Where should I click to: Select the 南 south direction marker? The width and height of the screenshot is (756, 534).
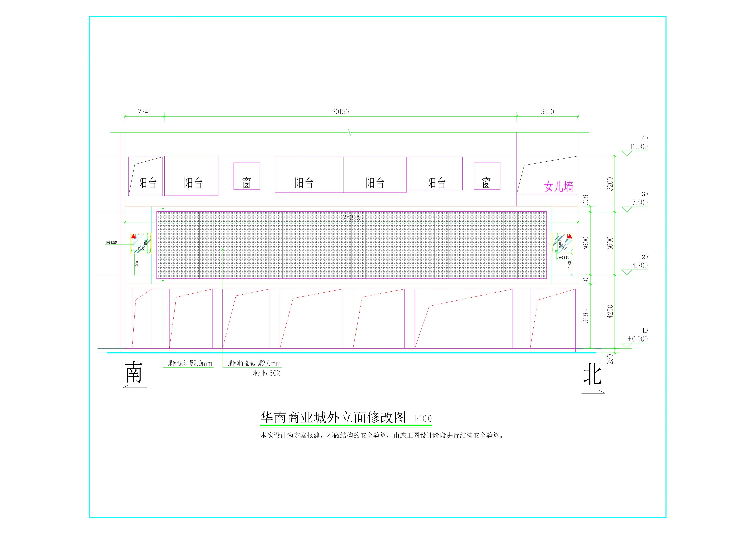click(134, 372)
